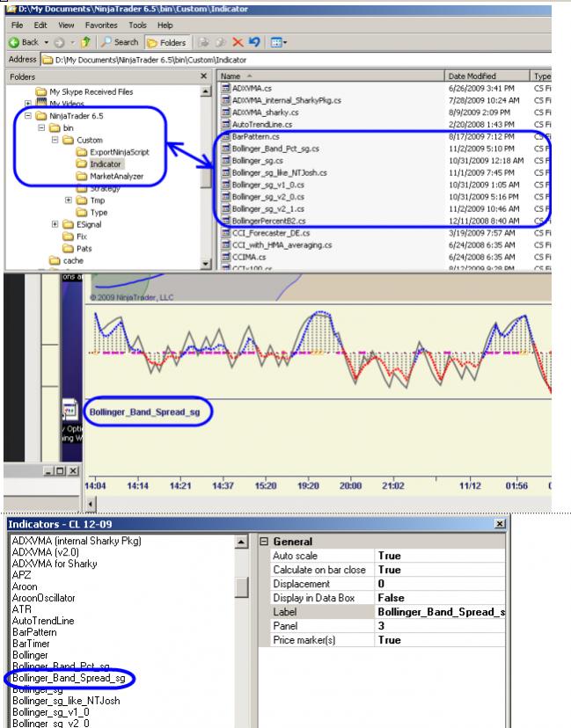The width and height of the screenshot is (571, 728).
Task: Select the Bollinger_Band_Pct_sg.cs file icon
Action: click(226, 149)
